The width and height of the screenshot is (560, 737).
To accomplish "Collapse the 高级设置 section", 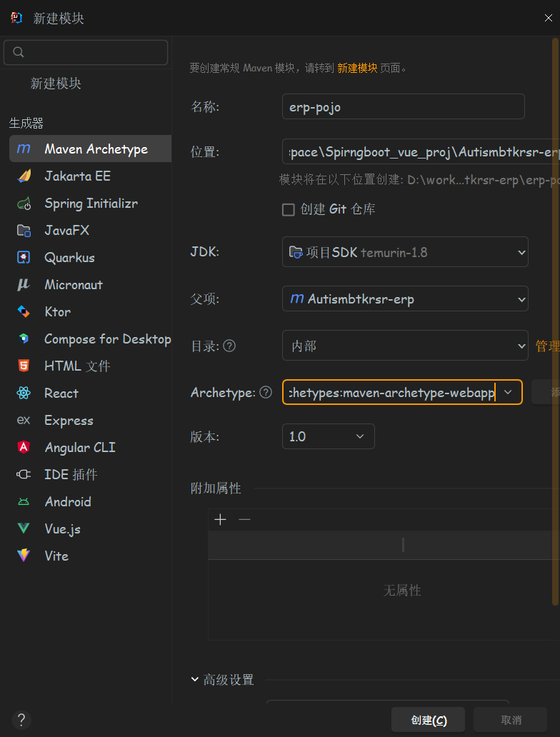I will pyautogui.click(x=195, y=679).
